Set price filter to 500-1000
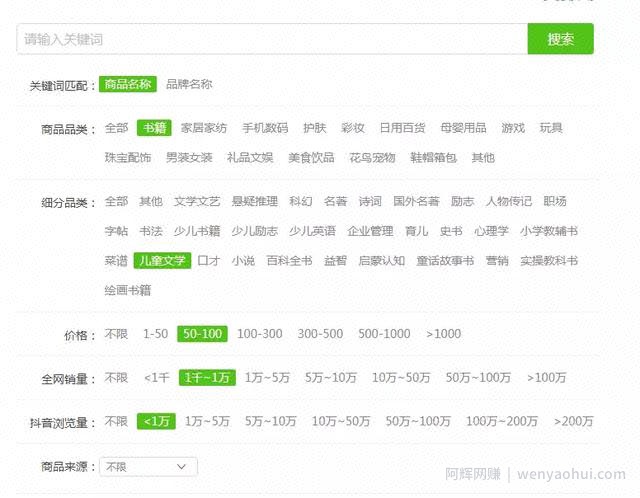 click(384, 334)
